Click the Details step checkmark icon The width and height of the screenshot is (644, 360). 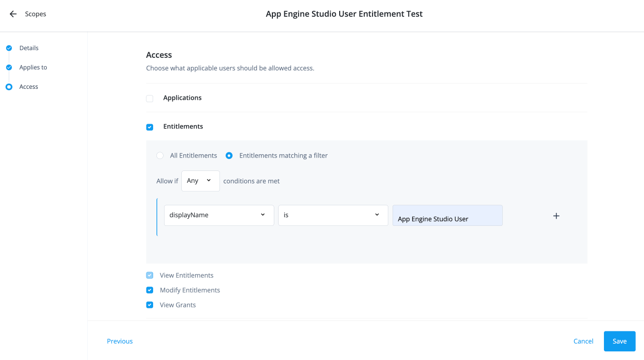(x=9, y=48)
